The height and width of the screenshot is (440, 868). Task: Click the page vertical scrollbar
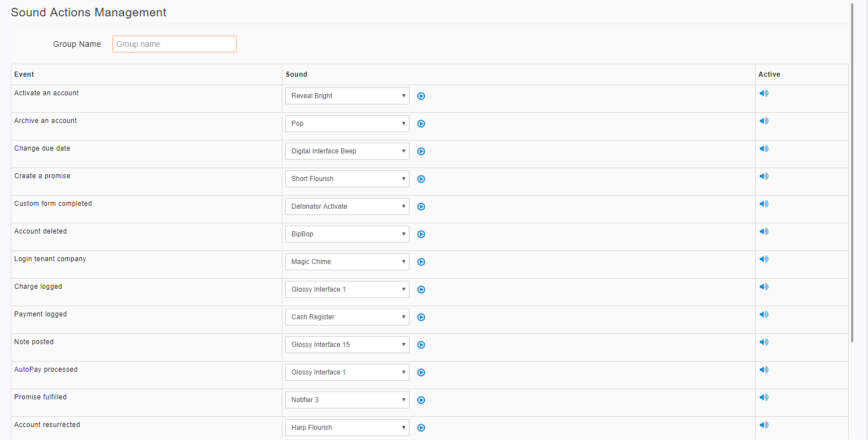(852, 172)
